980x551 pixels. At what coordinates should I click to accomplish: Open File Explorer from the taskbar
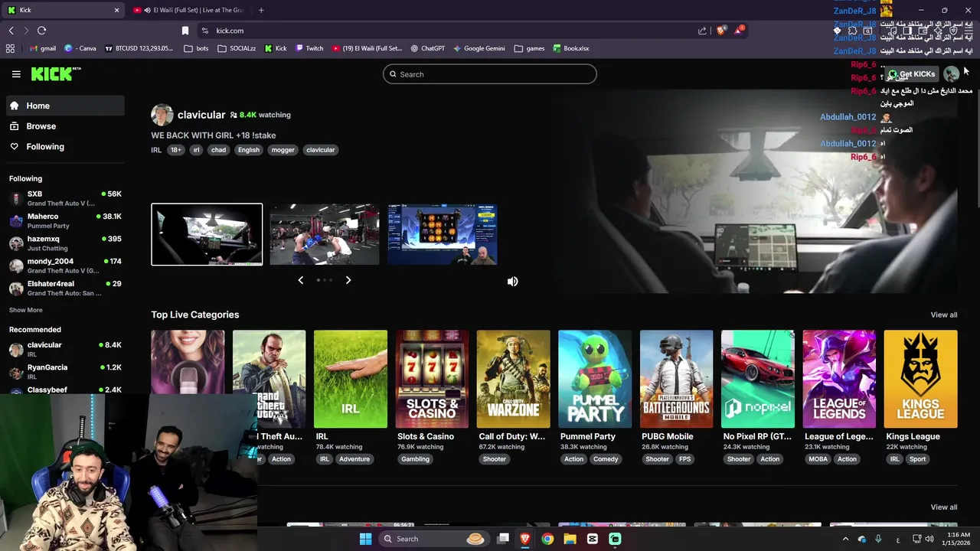570,539
